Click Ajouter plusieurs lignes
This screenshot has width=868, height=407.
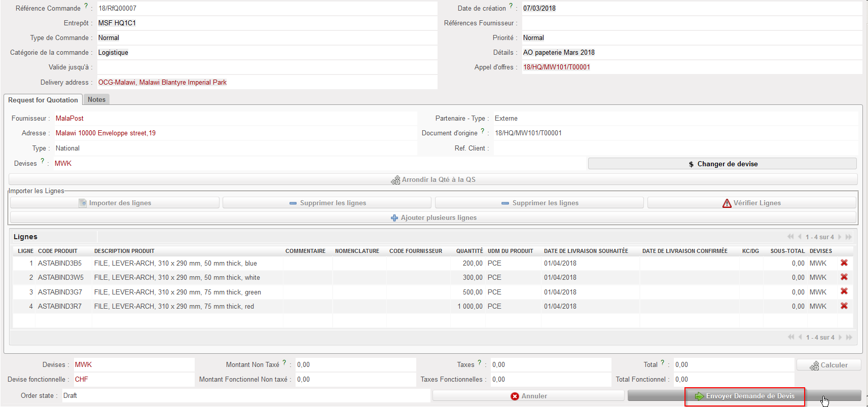(433, 218)
